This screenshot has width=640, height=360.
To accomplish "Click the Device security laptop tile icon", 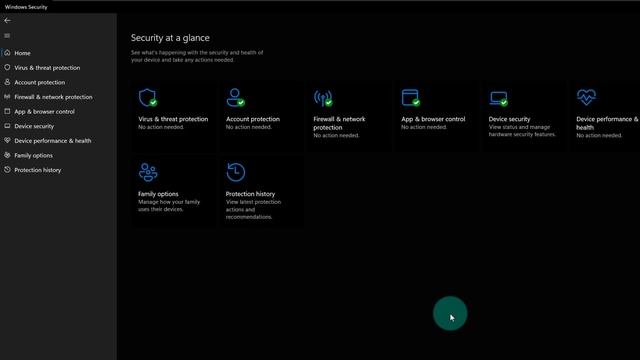I will coord(498,99).
